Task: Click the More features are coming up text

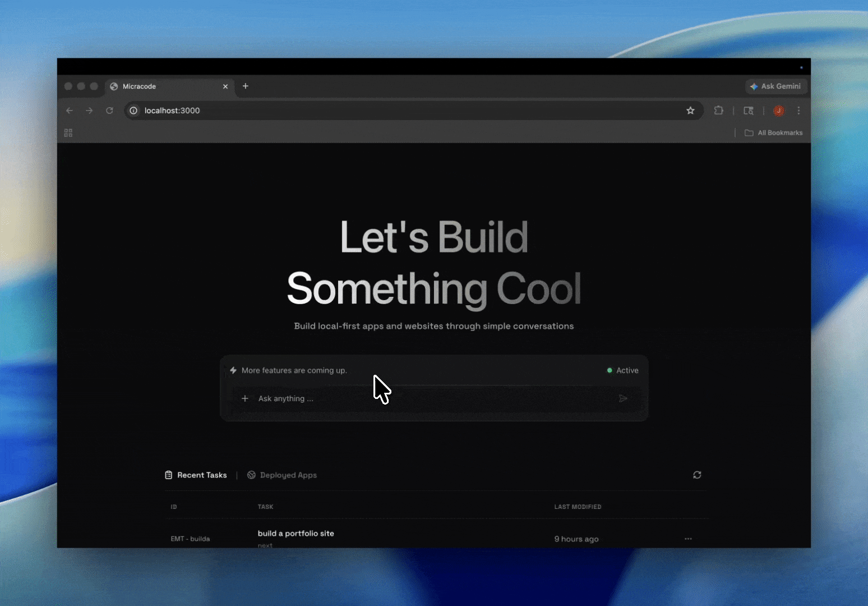Action: pos(294,370)
